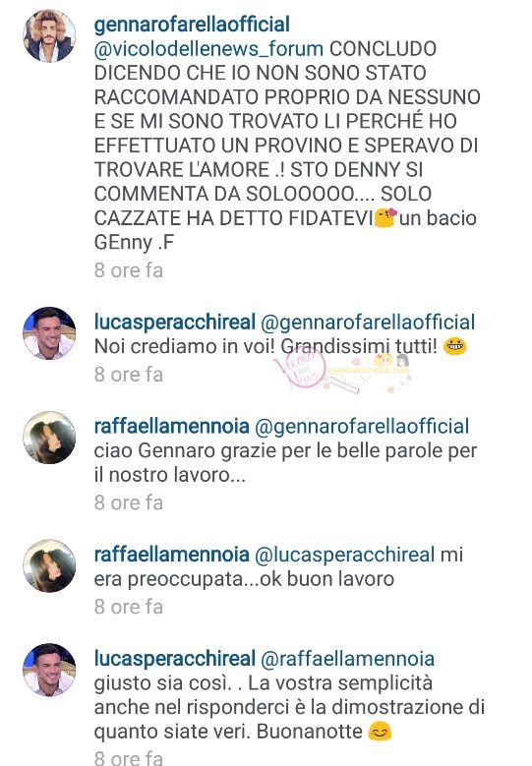Tap the gennarofarellaofficial username at top
Image resolution: width=532 pixels, height=766 pixels.
(x=192, y=25)
